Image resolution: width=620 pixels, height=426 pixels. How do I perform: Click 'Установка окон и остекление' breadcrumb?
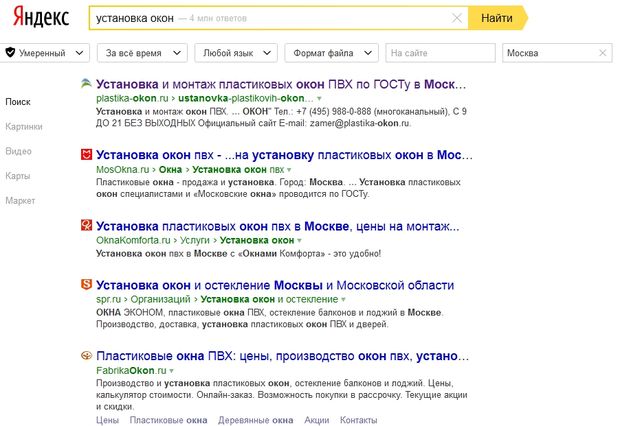click(269, 299)
